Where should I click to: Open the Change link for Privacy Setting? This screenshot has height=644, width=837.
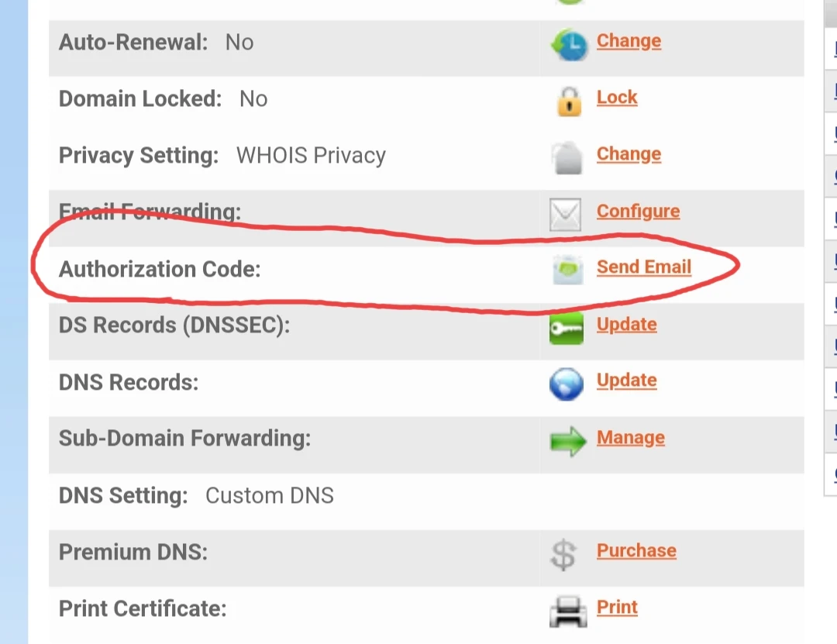pos(629,154)
